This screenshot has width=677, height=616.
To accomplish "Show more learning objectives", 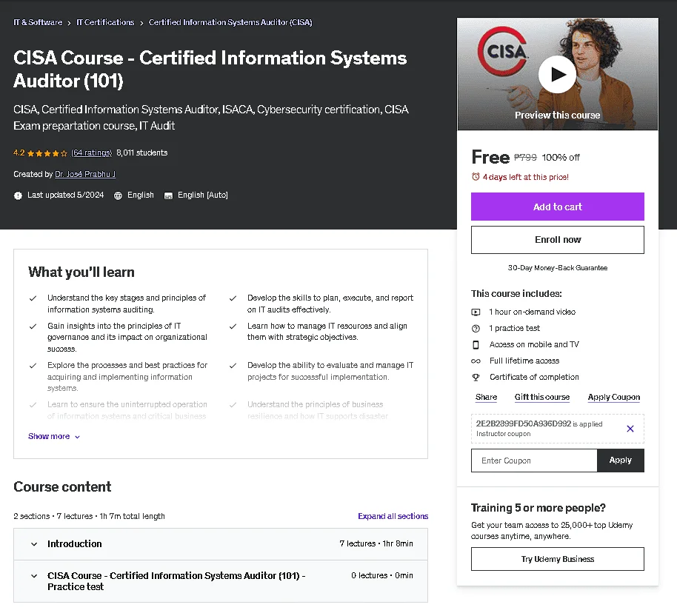I will (x=54, y=436).
